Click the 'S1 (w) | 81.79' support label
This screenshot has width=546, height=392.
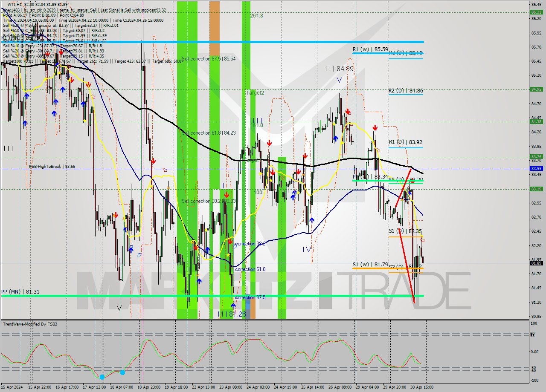[x=370, y=265]
